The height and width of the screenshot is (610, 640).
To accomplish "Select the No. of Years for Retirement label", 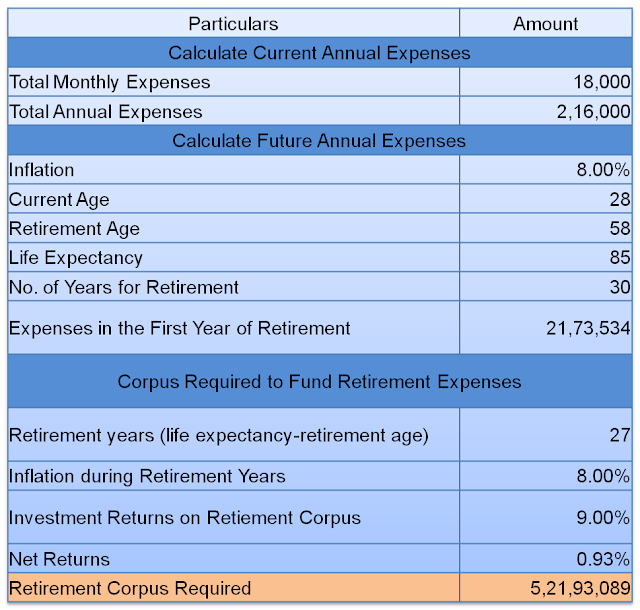I will coord(124,287).
